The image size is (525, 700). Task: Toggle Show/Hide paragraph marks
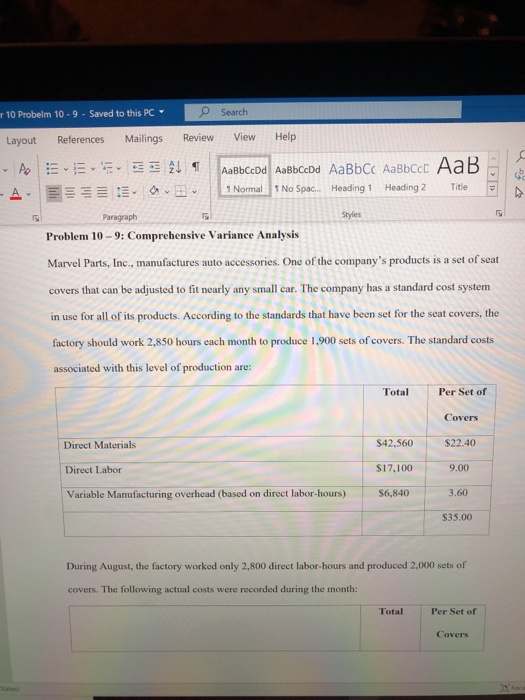195,167
